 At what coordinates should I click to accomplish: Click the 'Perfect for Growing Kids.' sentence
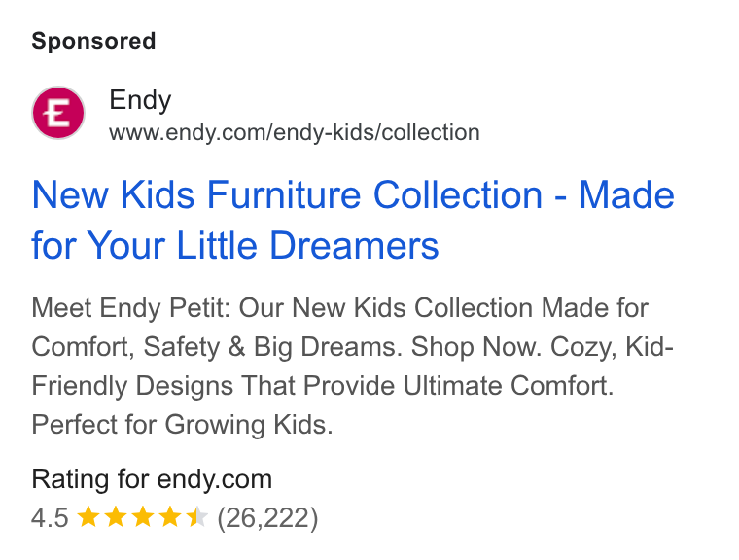(x=182, y=424)
